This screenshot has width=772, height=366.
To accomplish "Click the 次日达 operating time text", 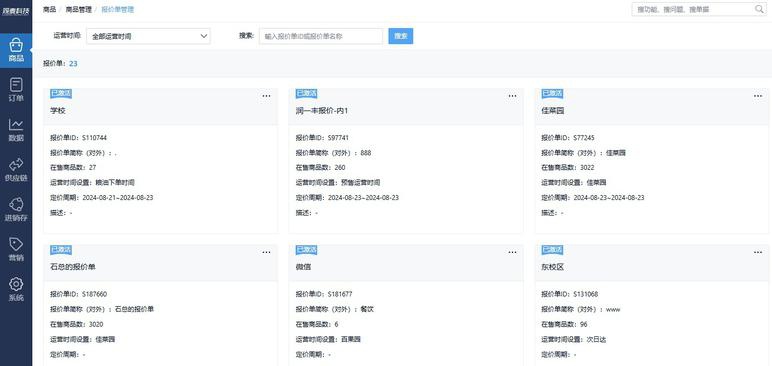I will (596, 339).
